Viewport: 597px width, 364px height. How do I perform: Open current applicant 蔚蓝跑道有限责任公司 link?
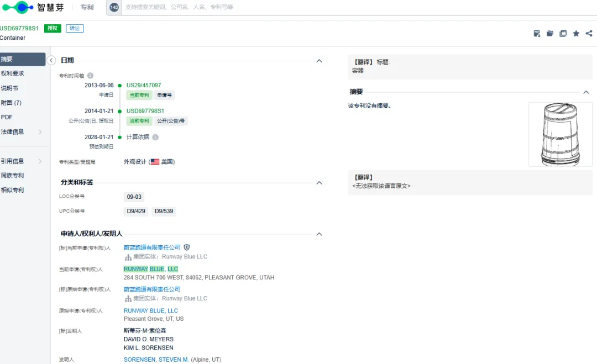(152, 247)
